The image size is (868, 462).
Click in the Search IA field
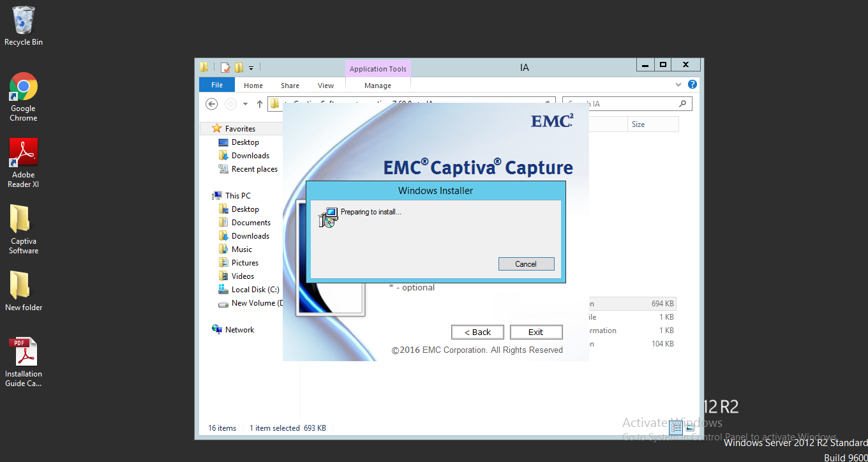click(627, 104)
